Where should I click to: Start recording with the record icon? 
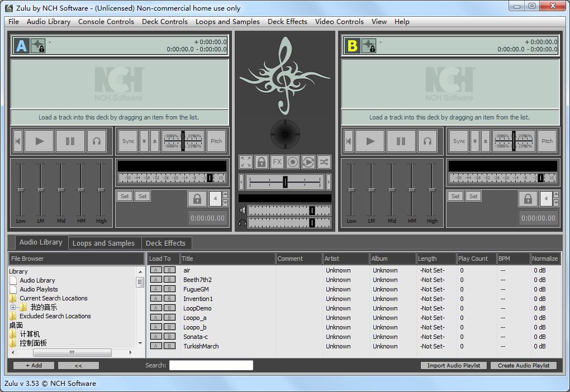[x=293, y=162]
